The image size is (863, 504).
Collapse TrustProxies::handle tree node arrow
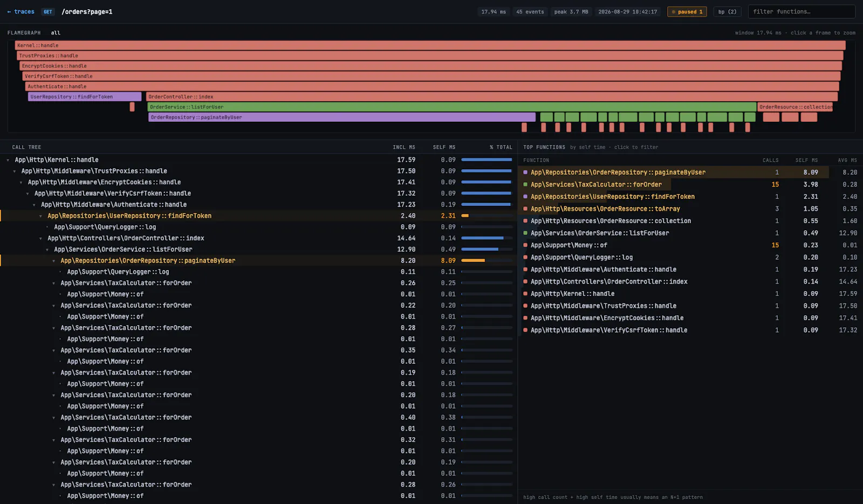15,171
